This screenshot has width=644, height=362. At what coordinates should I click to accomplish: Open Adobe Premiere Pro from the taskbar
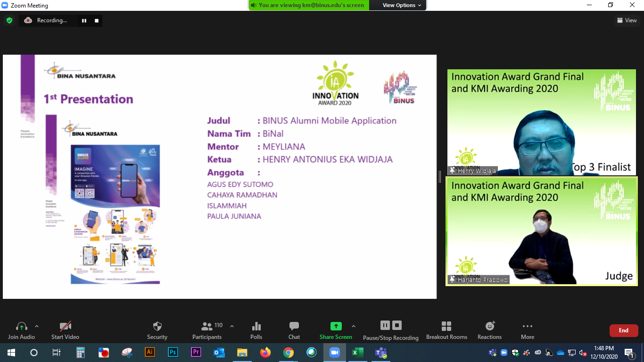[196, 353]
